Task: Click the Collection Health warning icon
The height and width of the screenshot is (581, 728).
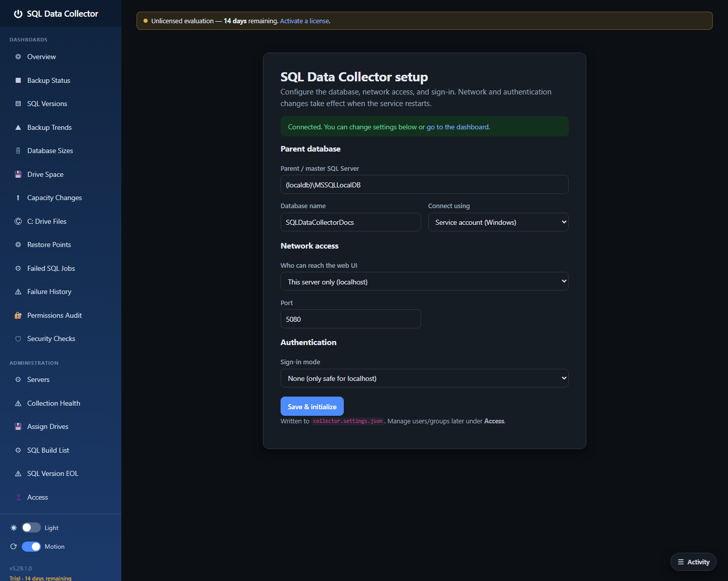Action: click(x=18, y=403)
